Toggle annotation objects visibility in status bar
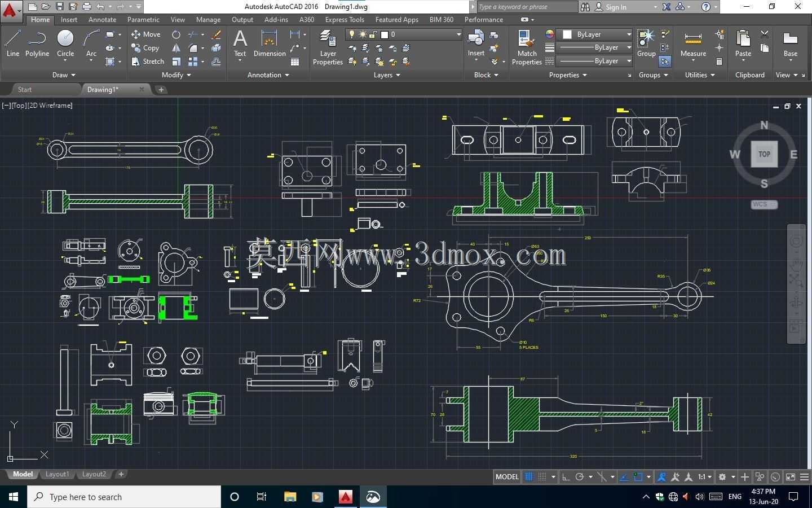Image resolution: width=812 pixels, height=508 pixels. 662,477
